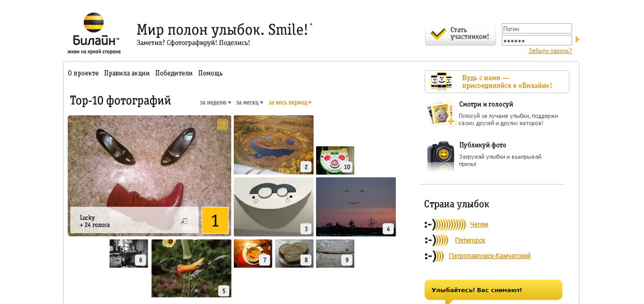This screenshot has width=644, height=304.
Task: Open the Правила акции page
Action: (x=127, y=73)
